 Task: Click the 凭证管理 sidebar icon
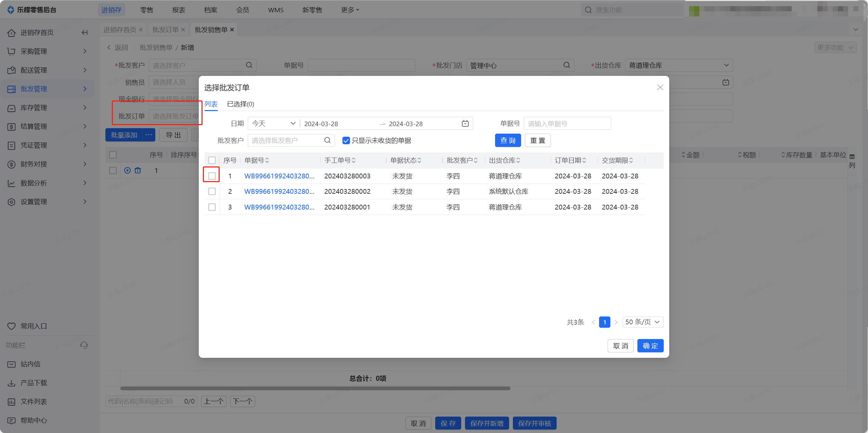point(11,145)
